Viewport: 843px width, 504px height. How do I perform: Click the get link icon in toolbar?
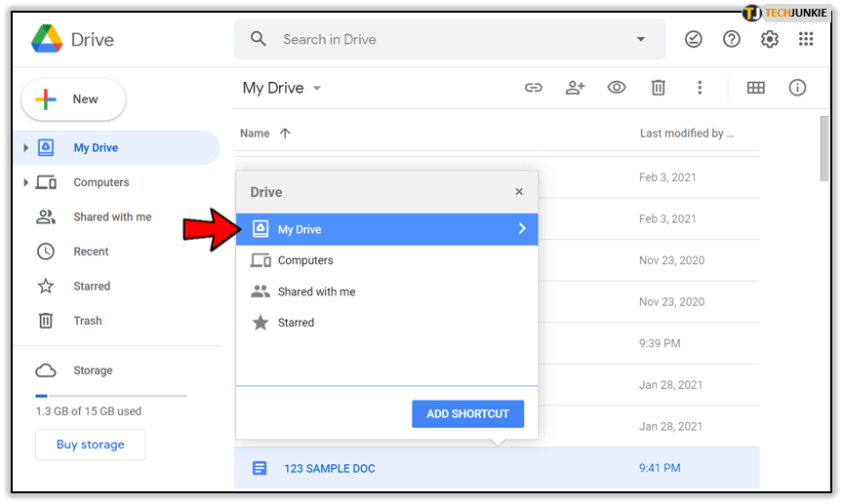(533, 88)
